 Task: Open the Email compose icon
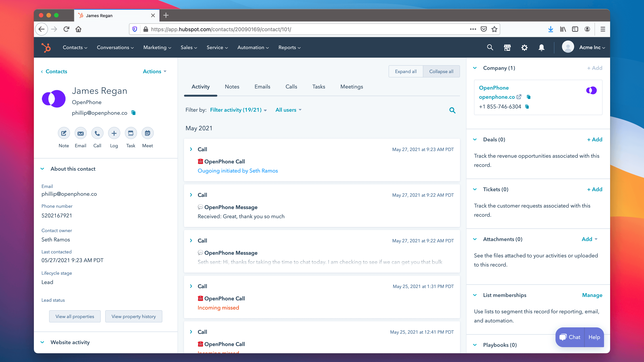[x=80, y=133]
